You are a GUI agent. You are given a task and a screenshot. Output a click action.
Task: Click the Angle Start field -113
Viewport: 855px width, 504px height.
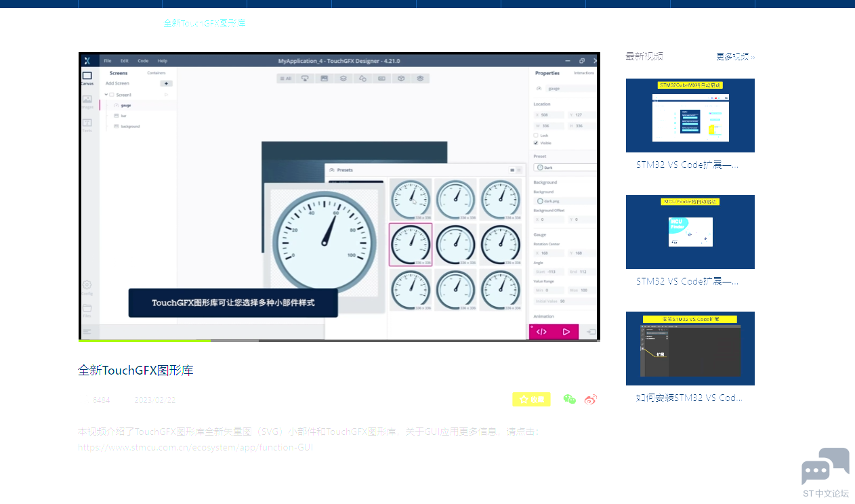tap(549, 272)
